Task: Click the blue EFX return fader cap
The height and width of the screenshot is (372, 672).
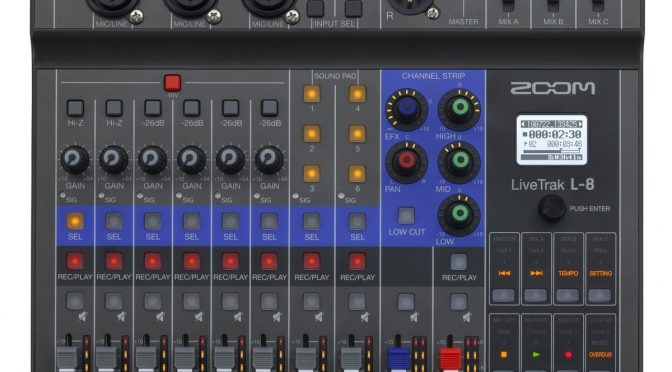Action: [398, 359]
